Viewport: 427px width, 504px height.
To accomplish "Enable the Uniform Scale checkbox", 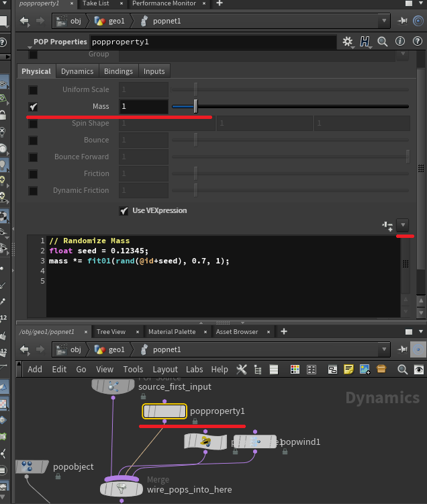I will coord(33,89).
